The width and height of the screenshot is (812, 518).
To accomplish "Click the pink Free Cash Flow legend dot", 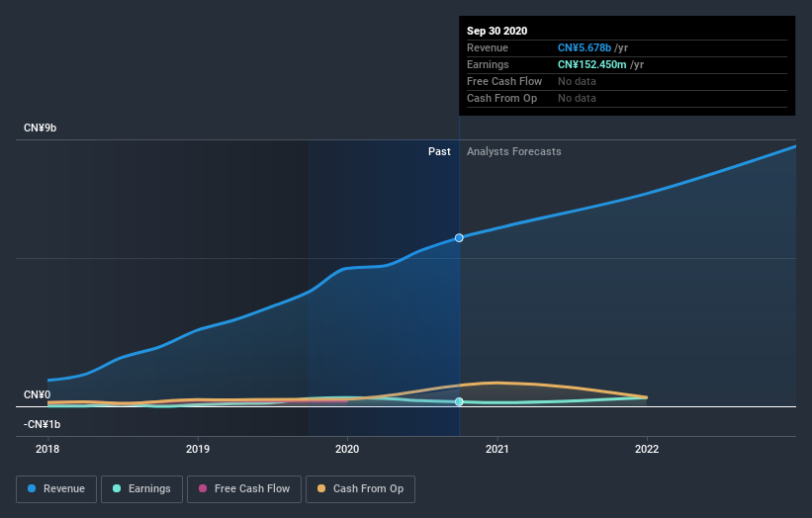I will (203, 488).
